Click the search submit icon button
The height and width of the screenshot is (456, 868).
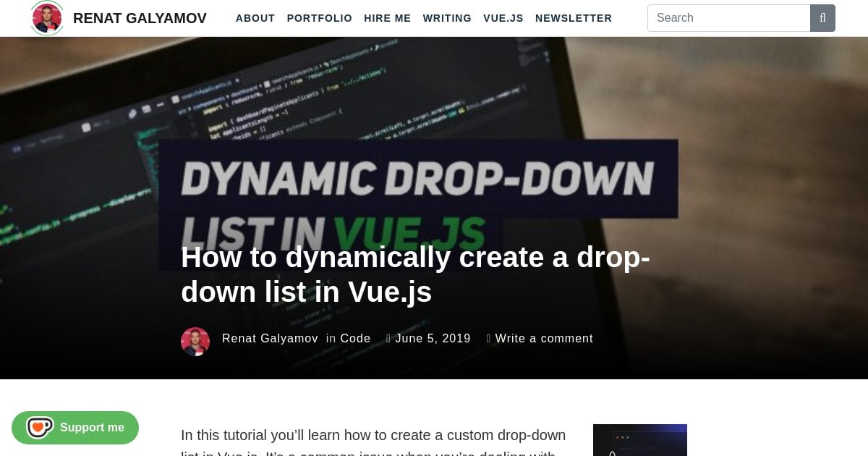click(823, 18)
